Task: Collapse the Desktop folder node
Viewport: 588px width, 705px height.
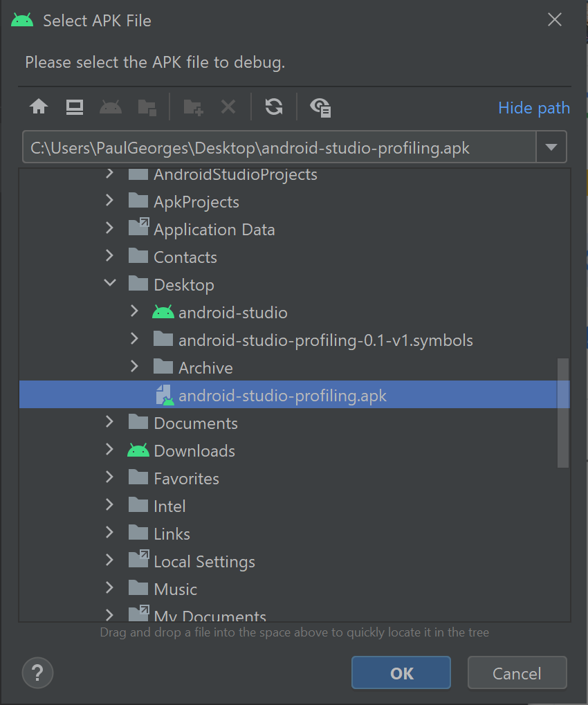Action: click(x=109, y=284)
